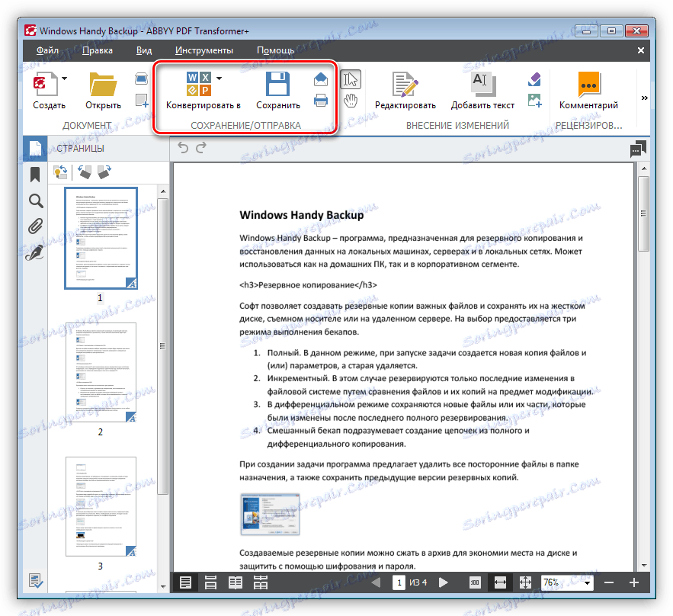Open the bookmarks panel
This screenshot has width=673, height=616.
click(35, 175)
